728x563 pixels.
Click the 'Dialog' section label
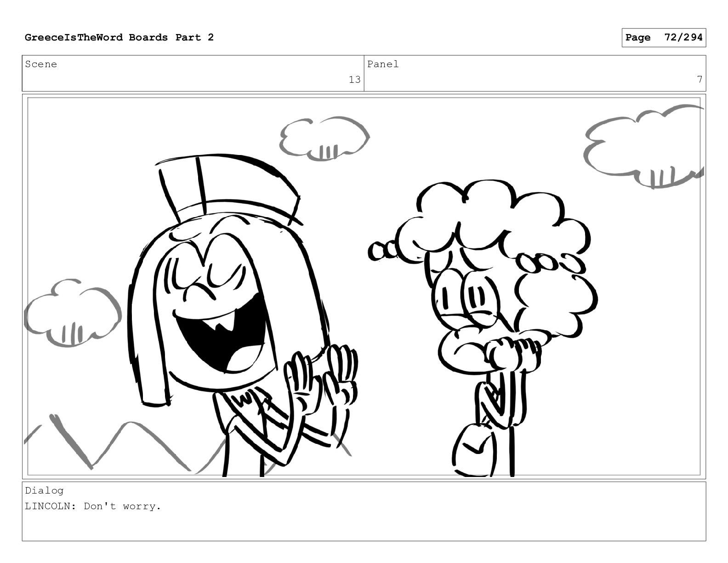44,491
